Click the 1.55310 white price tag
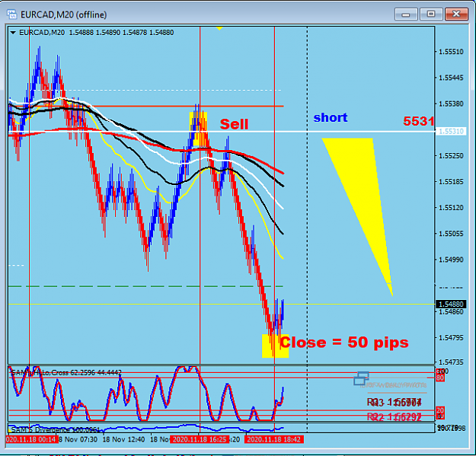Viewport: 476px width, 456px height. pyautogui.click(x=451, y=132)
